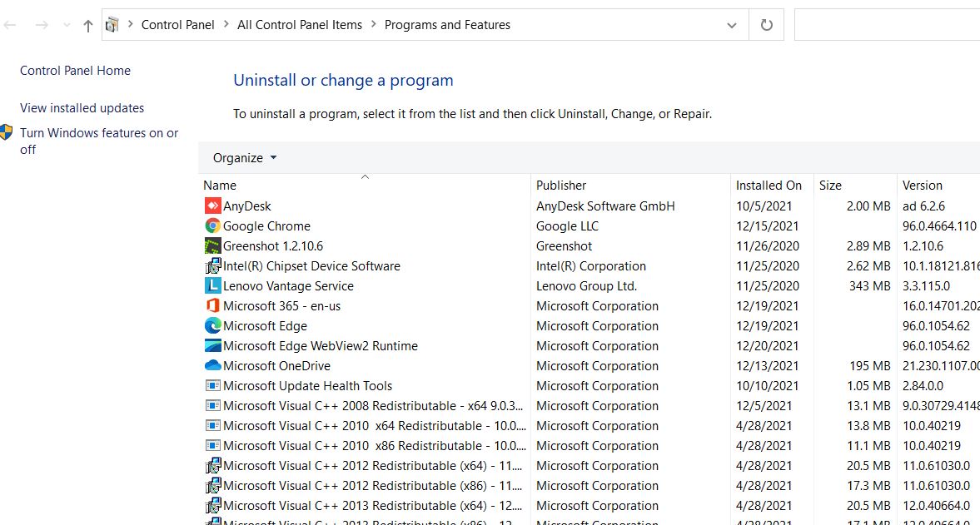Click the Microsoft Update Health Tools icon

pos(212,385)
